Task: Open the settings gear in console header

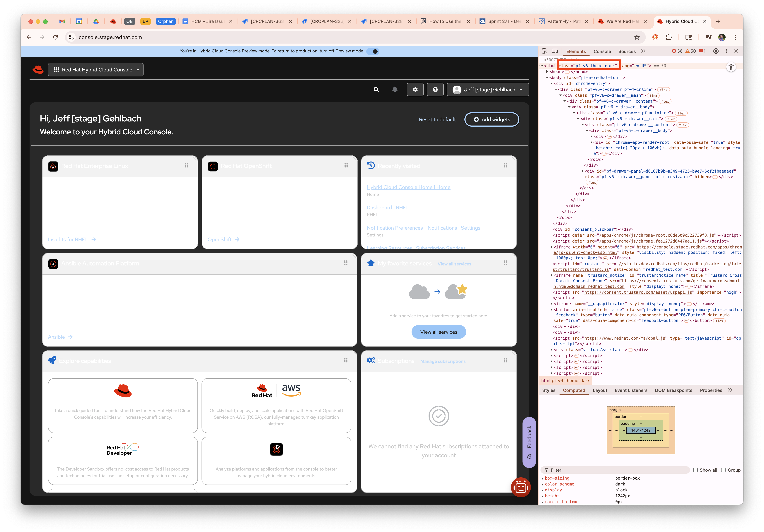Action: pyautogui.click(x=415, y=90)
